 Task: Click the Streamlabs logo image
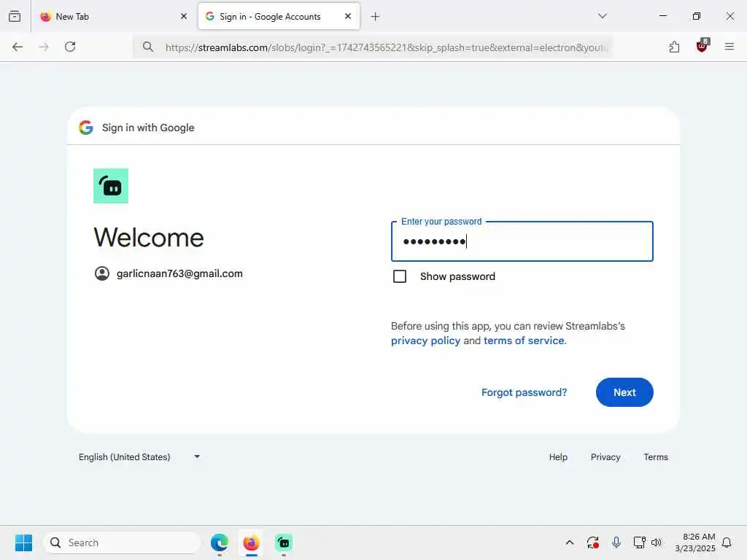tap(111, 186)
